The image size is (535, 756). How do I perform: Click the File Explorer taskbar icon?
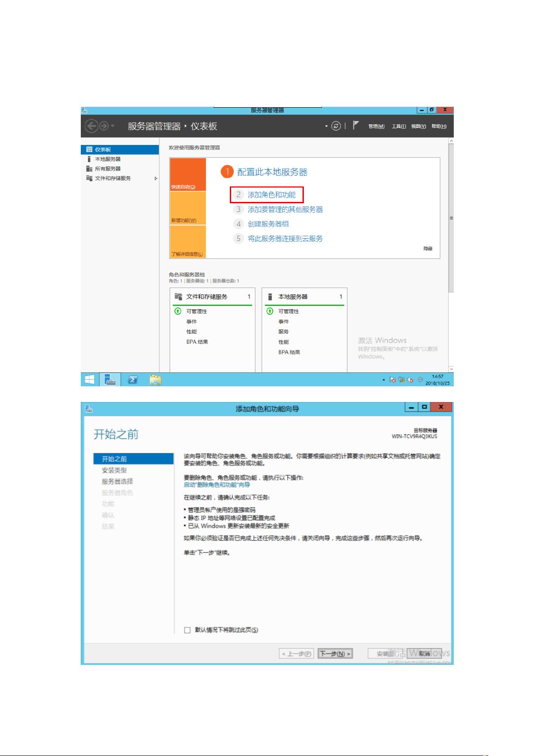pyautogui.click(x=155, y=380)
